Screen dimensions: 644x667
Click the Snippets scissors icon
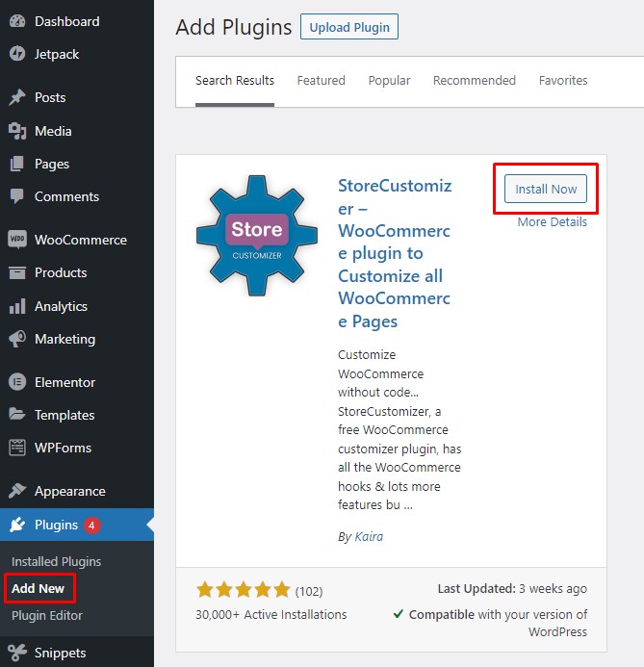pyautogui.click(x=17, y=653)
